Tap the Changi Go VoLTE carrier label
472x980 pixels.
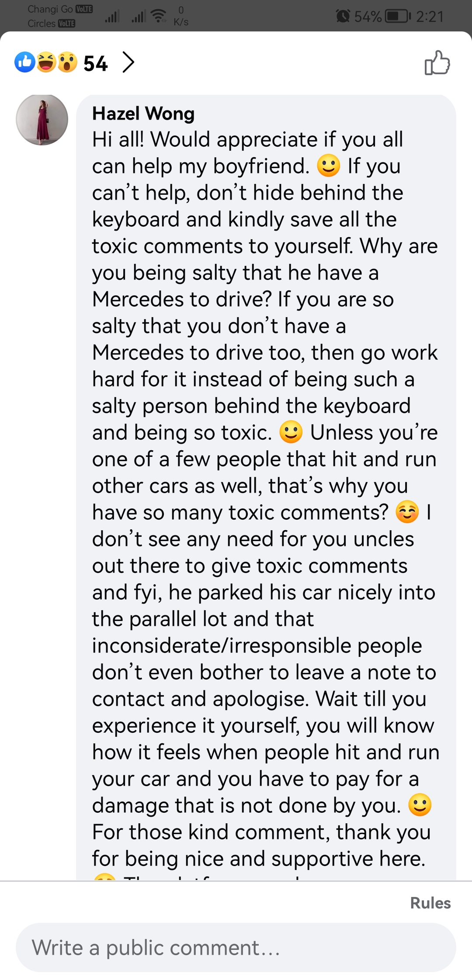pos(60,9)
